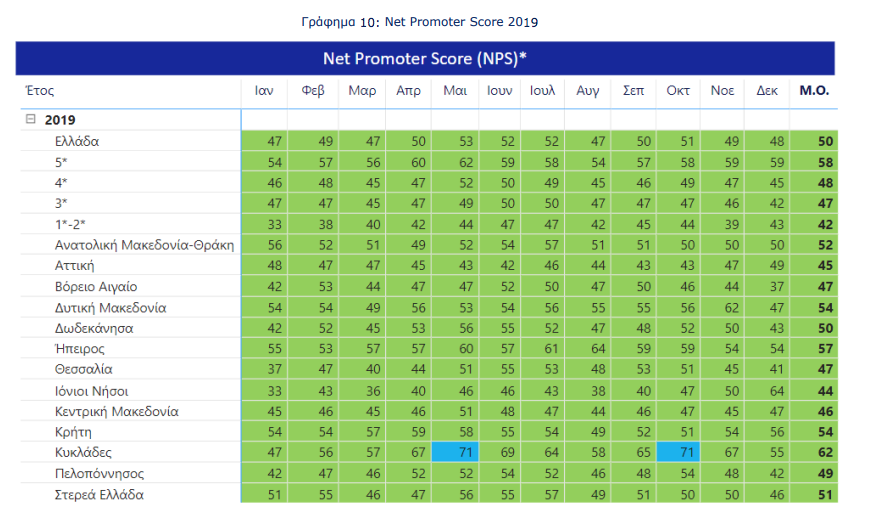Viewport: 882px width, 532px height.
Task: Select the Μ.Ο. value 62 for Κυκλάδες
Action: tap(824, 453)
